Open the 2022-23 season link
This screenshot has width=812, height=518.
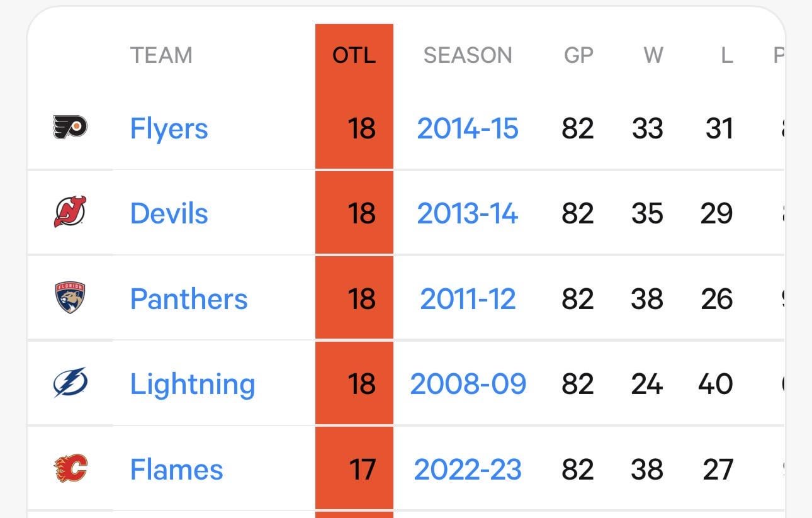pos(468,470)
